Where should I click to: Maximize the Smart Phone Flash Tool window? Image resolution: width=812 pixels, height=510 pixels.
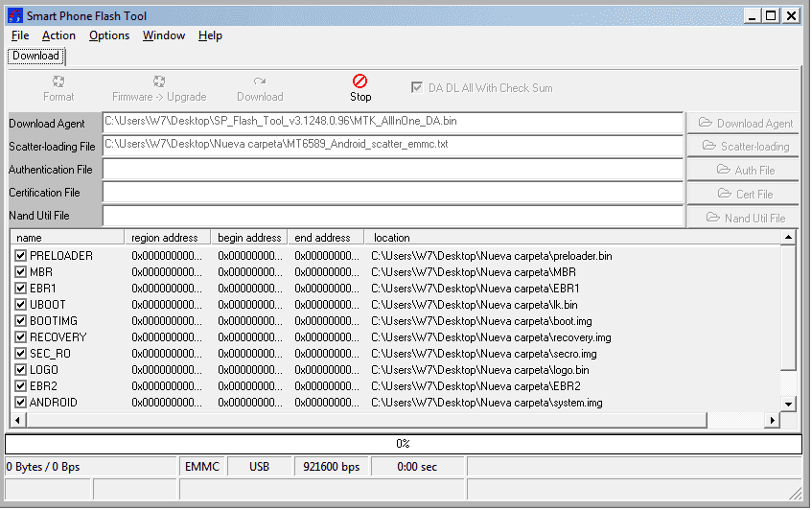click(771, 16)
